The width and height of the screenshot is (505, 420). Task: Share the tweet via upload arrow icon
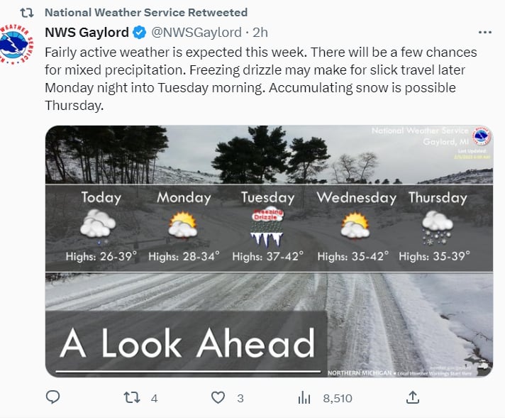(x=413, y=397)
